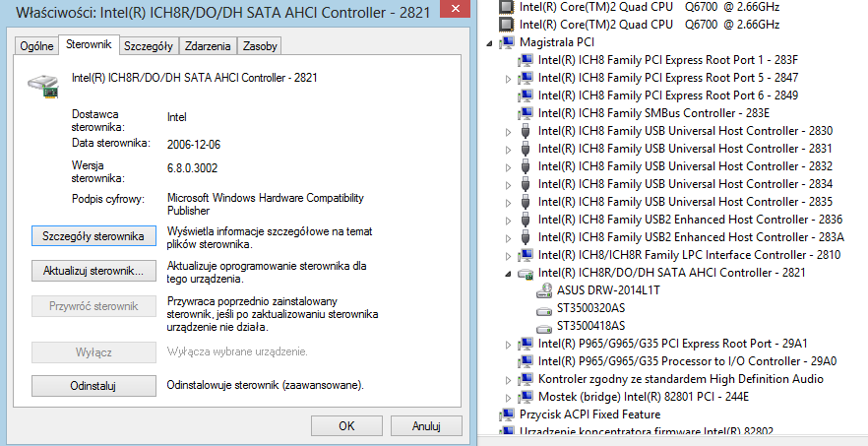Open the Zdarzenia tab
Viewport: 868px width, 446px height.
(209, 46)
